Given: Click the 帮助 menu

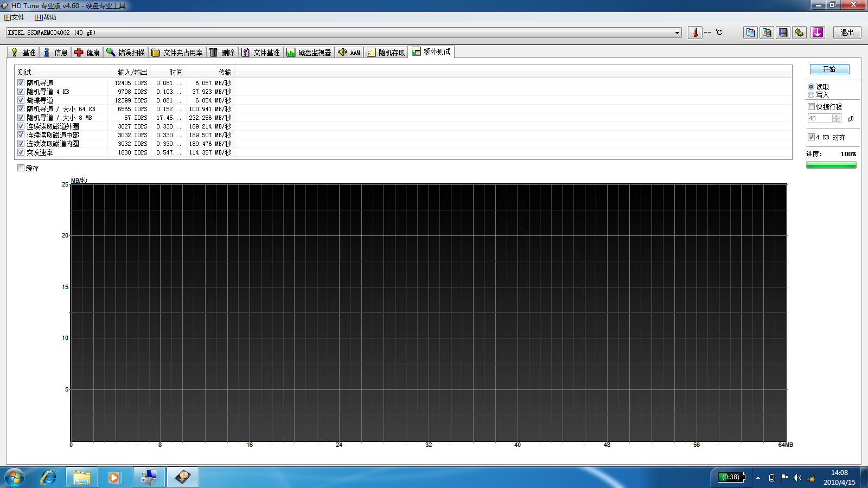Looking at the screenshot, I should pyautogui.click(x=46, y=17).
